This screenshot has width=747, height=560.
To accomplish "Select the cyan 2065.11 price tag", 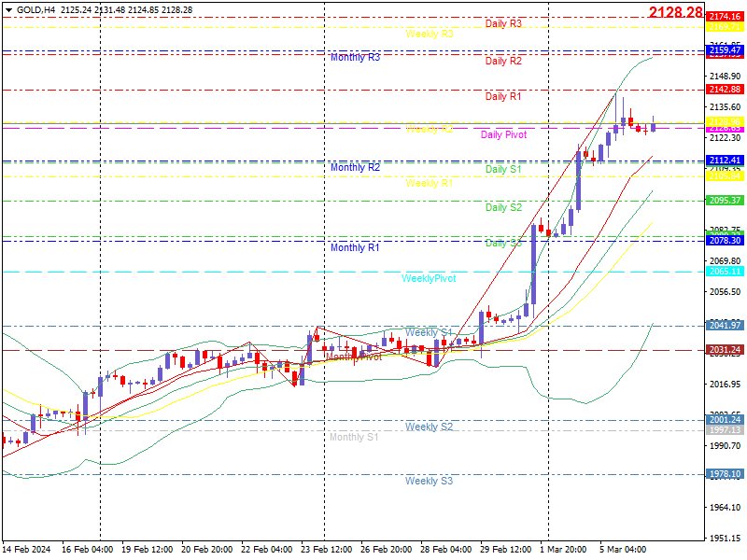I will pyautogui.click(x=725, y=272).
